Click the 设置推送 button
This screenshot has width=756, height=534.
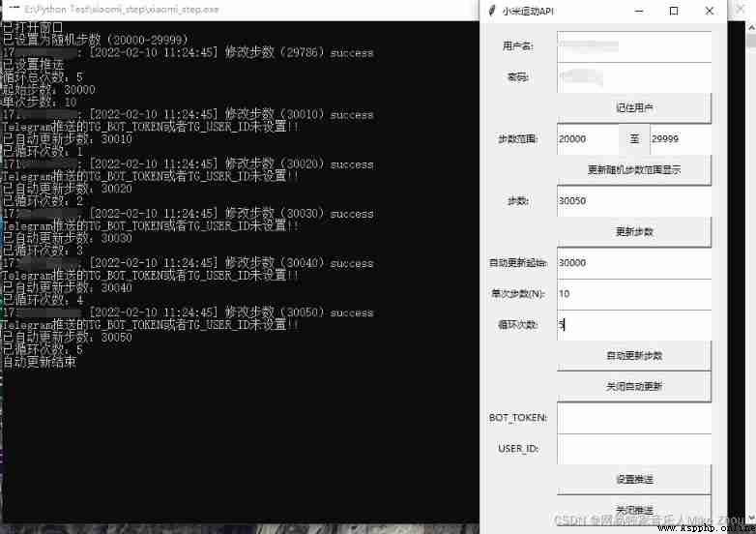pos(634,480)
